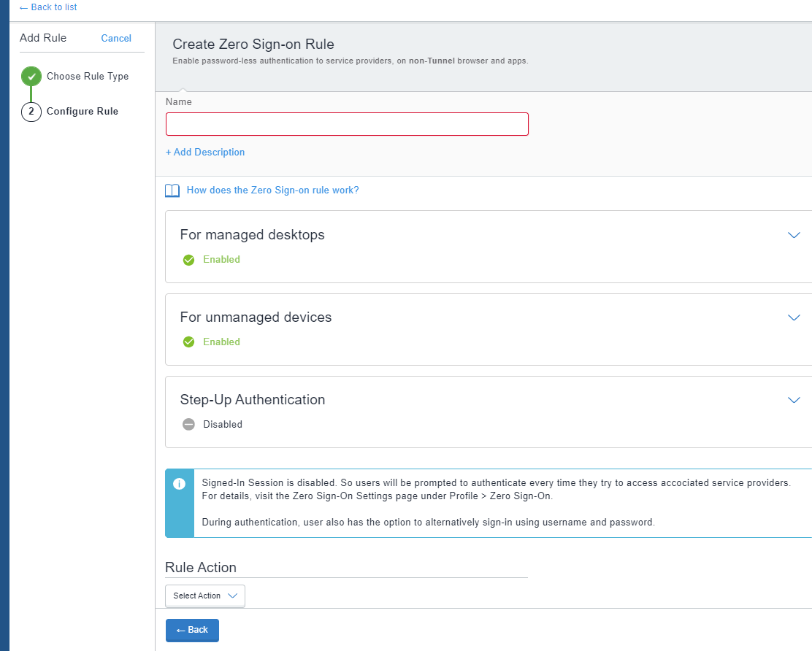
Task: Click the step 2 circle number icon
Action: [31, 112]
